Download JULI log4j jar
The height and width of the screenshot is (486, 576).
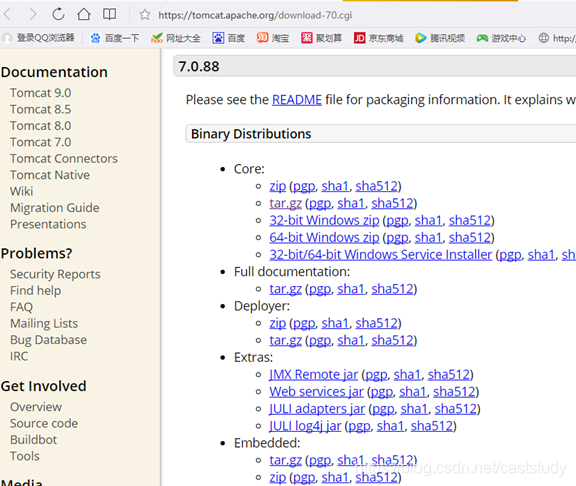305,426
